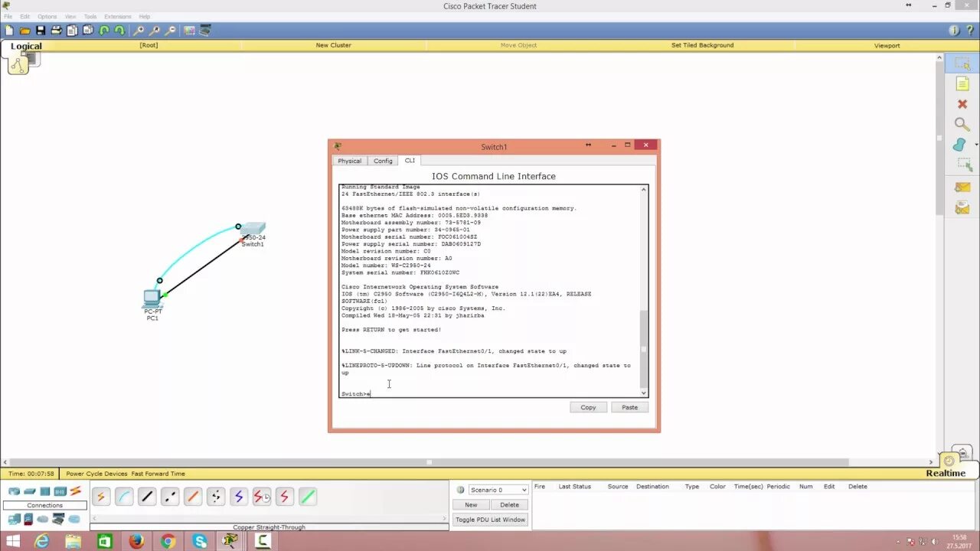980x551 pixels.
Task: Click the Zoom In magnifier icon
Action: coord(139,31)
